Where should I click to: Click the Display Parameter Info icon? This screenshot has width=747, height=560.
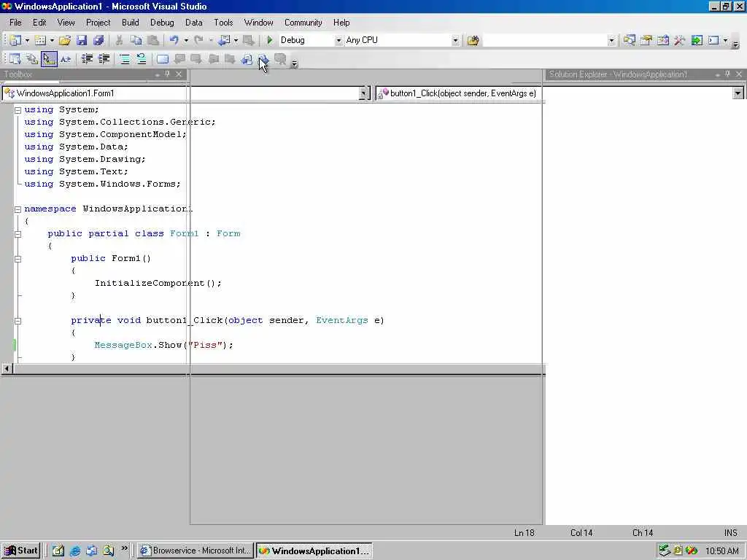tap(32, 59)
